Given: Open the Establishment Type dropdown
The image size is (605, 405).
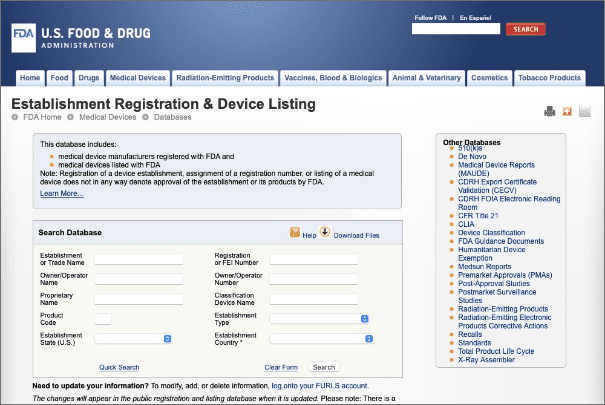Looking at the screenshot, I should tap(319, 319).
